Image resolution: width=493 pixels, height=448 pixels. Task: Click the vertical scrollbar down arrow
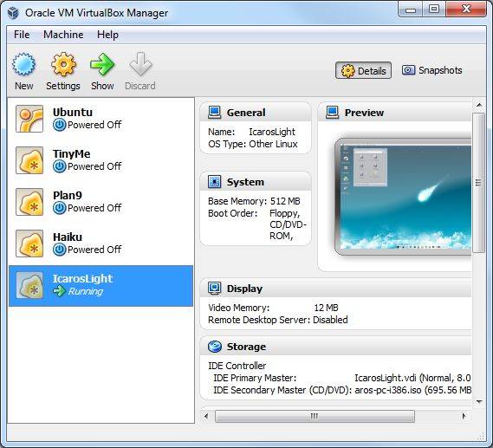(x=479, y=401)
